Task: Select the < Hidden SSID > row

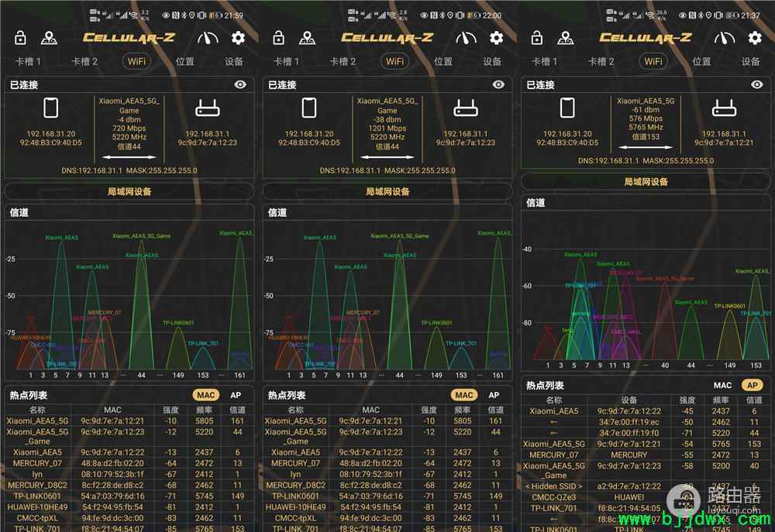Action: (646, 486)
